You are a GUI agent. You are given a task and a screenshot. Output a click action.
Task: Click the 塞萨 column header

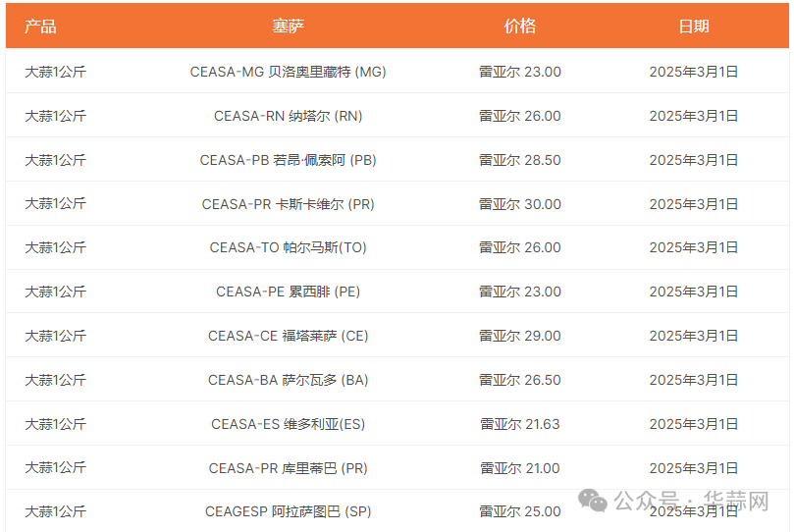tap(288, 26)
